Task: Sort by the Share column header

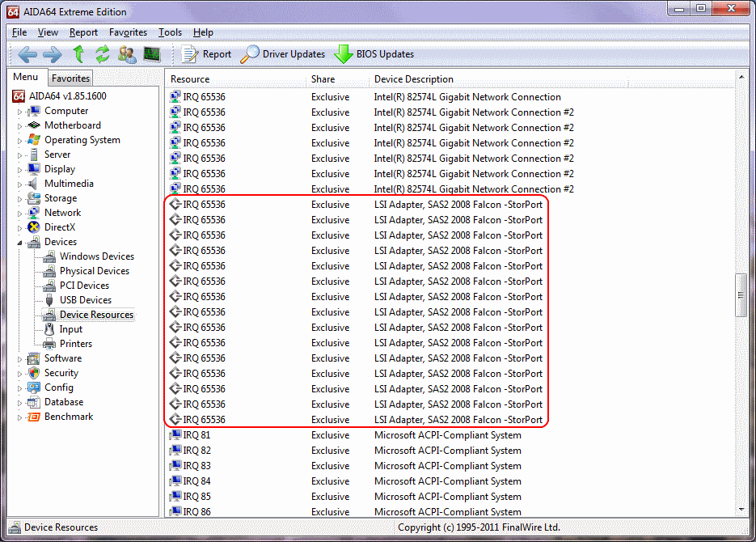Action: 337,79
